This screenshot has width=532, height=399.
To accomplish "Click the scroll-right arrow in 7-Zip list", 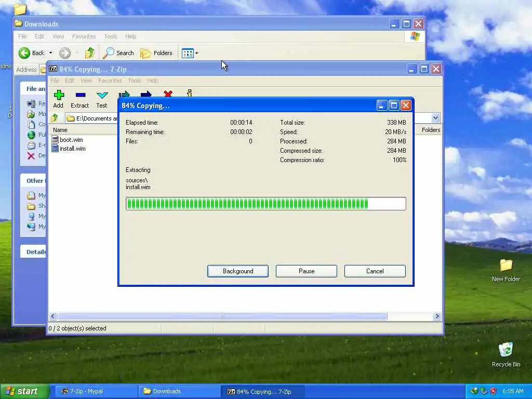I will pyautogui.click(x=437, y=316).
